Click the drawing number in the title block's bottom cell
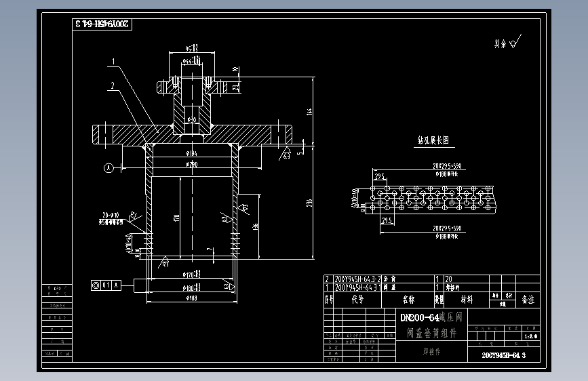Screen dimensions: 588x381 tap(504, 355)
